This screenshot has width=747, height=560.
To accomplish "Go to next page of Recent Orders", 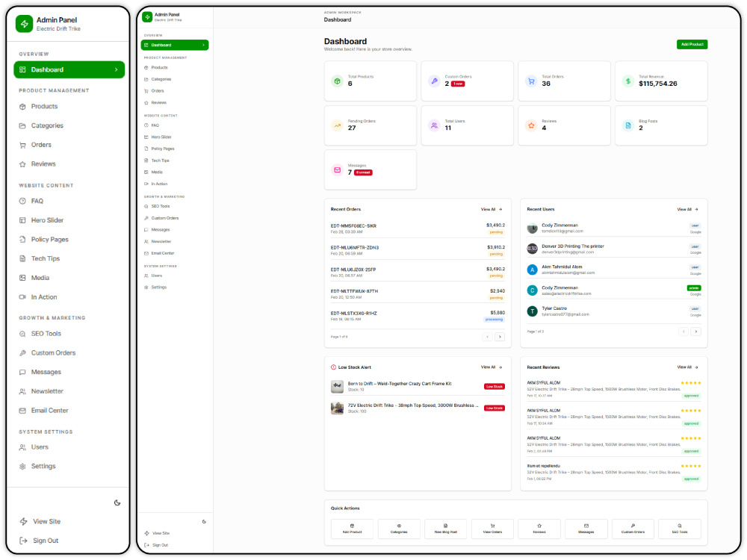I will pos(500,337).
